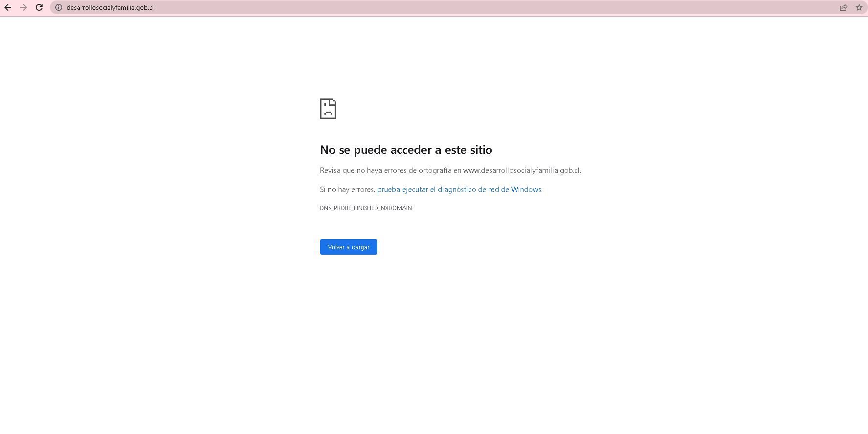The width and height of the screenshot is (868, 434).
Task: Open site information icon in address bar
Action: pos(59,7)
